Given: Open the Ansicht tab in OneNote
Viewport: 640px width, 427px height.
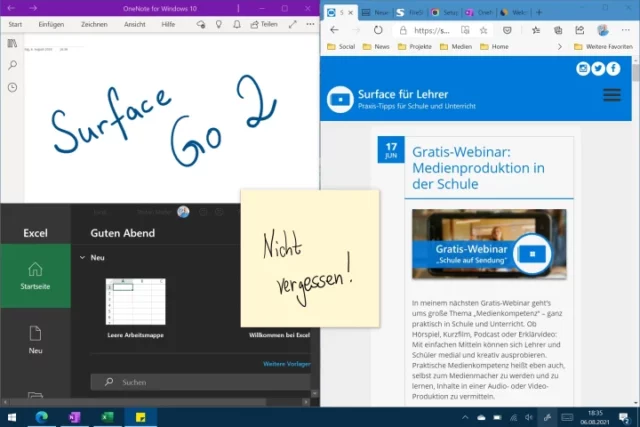Looking at the screenshot, I should click(135, 24).
